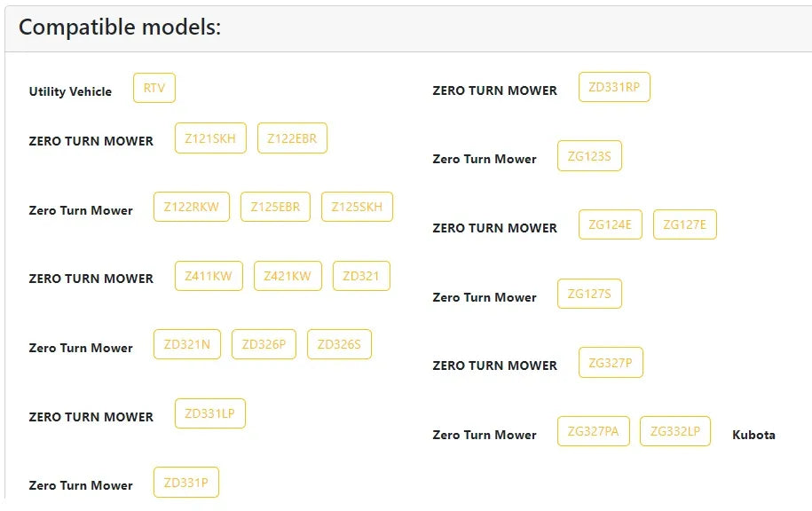Open the Z411KW model button
Image resolution: width=812 pixels, height=511 pixels.
(x=209, y=276)
